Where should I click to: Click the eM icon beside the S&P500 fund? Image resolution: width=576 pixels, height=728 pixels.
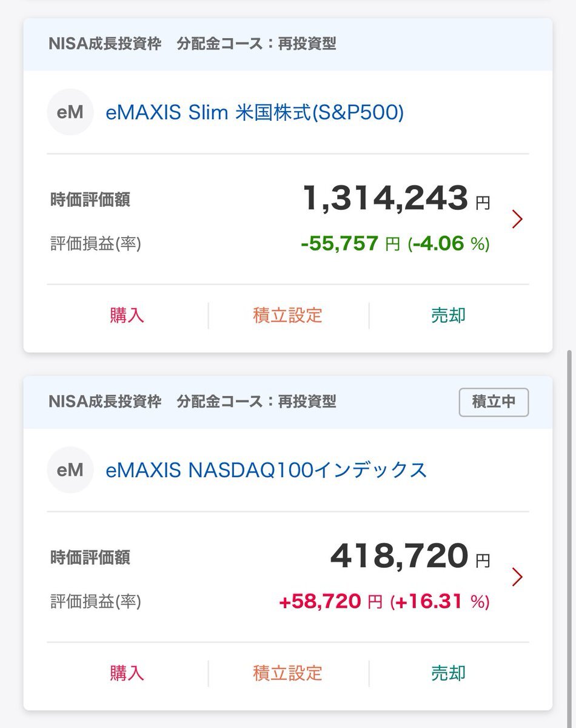click(x=70, y=112)
